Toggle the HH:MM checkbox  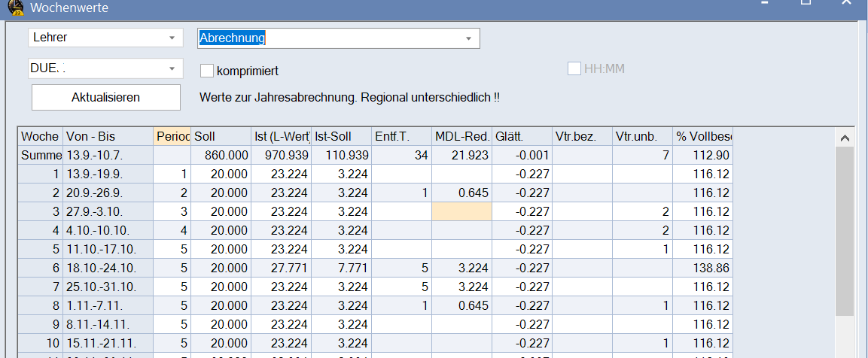tap(574, 69)
